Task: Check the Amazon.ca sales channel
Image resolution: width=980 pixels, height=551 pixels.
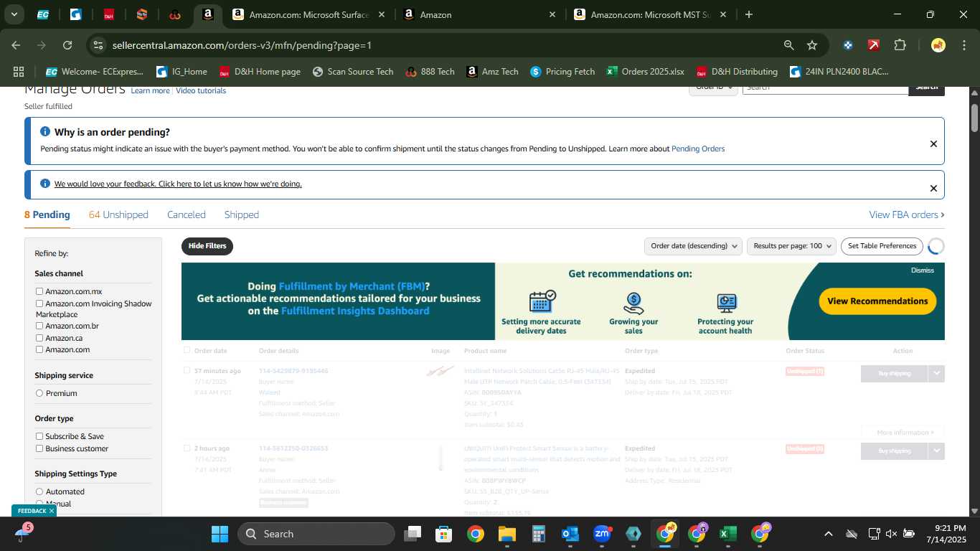Action: coord(39,338)
